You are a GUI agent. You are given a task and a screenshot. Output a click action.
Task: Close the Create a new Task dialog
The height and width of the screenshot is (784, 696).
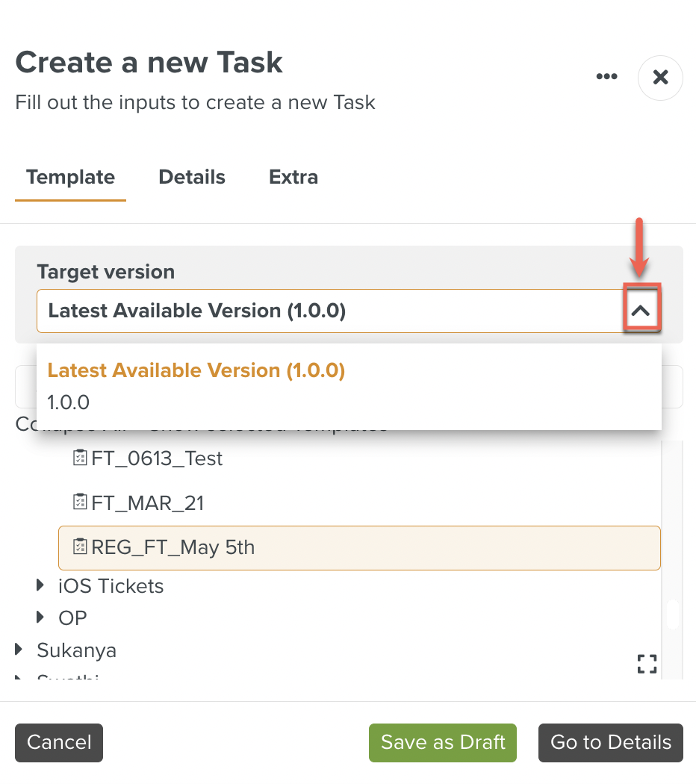click(x=660, y=78)
